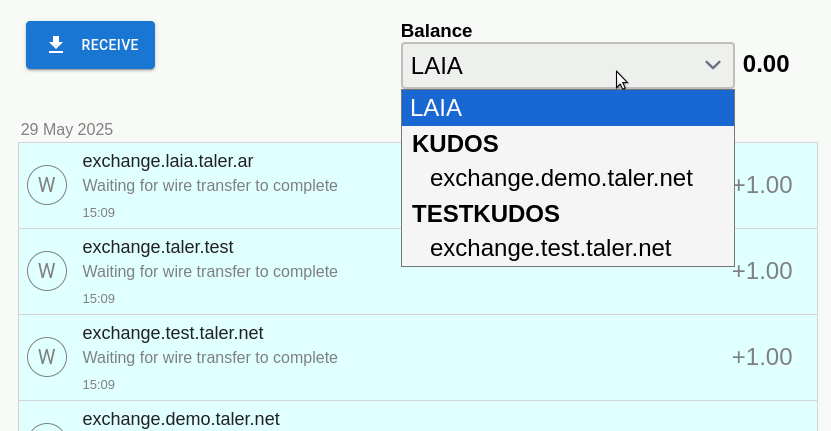Open the exchange.laia.taler.ar transaction title
Image resolution: width=831 pixels, height=431 pixels.
tap(168, 160)
